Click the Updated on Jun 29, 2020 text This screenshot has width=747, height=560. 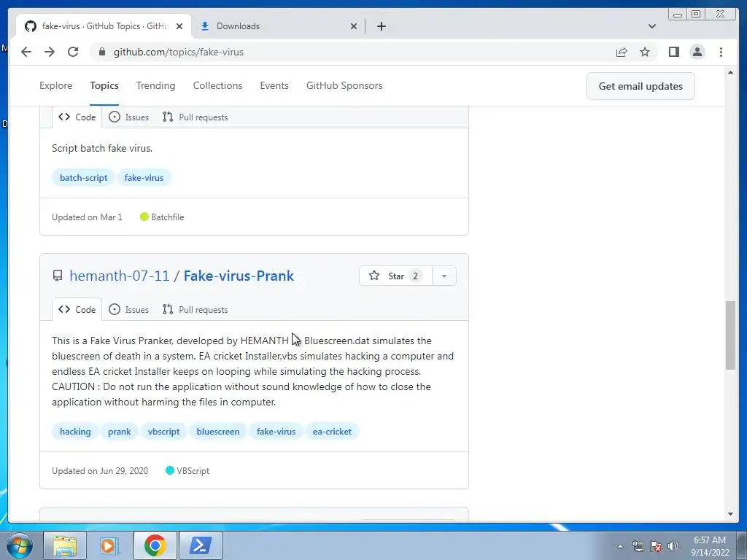[100, 471]
